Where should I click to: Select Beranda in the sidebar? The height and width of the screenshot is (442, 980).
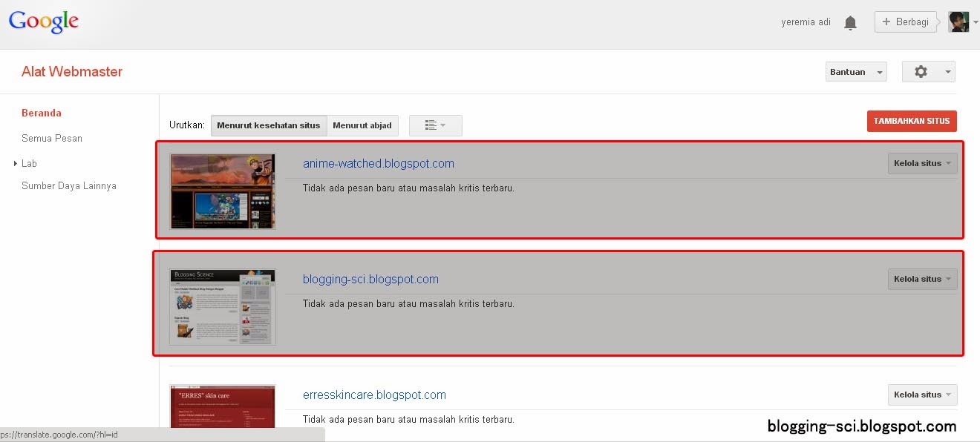42,113
